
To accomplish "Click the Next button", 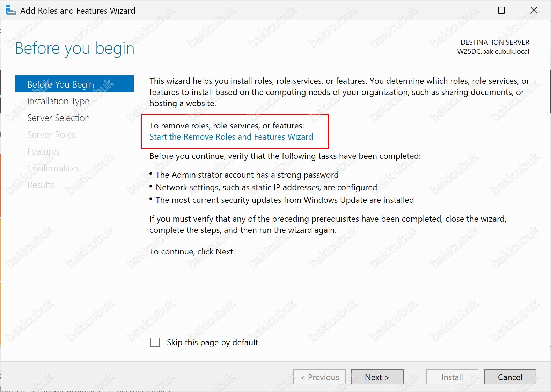I will click(x=377, y=377).
